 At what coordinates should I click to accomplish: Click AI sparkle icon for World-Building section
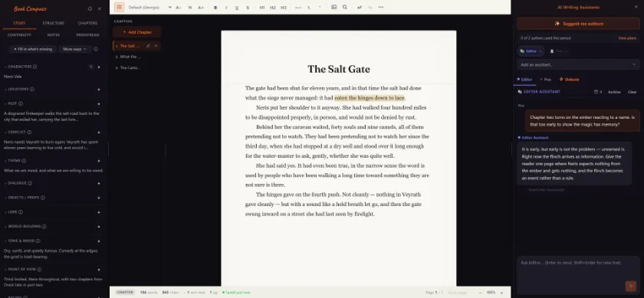pos(99,227)
